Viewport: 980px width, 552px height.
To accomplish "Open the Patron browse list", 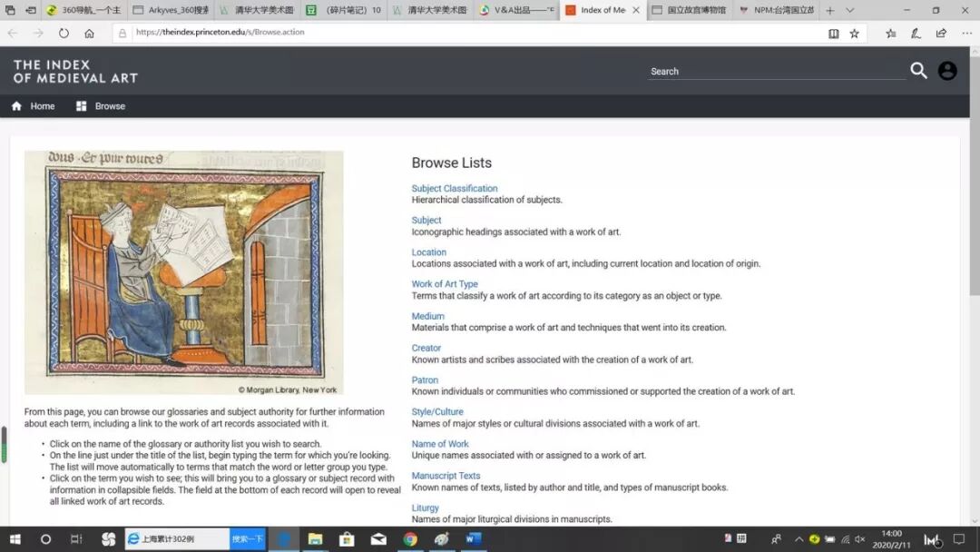I will point(425,380).
